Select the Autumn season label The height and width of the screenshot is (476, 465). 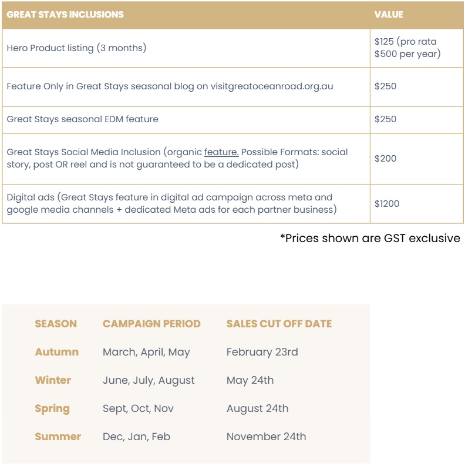click(56, 352)
